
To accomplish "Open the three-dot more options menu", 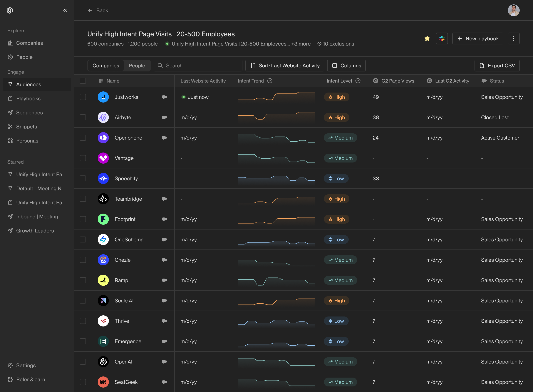I will (x=514, y=38).
